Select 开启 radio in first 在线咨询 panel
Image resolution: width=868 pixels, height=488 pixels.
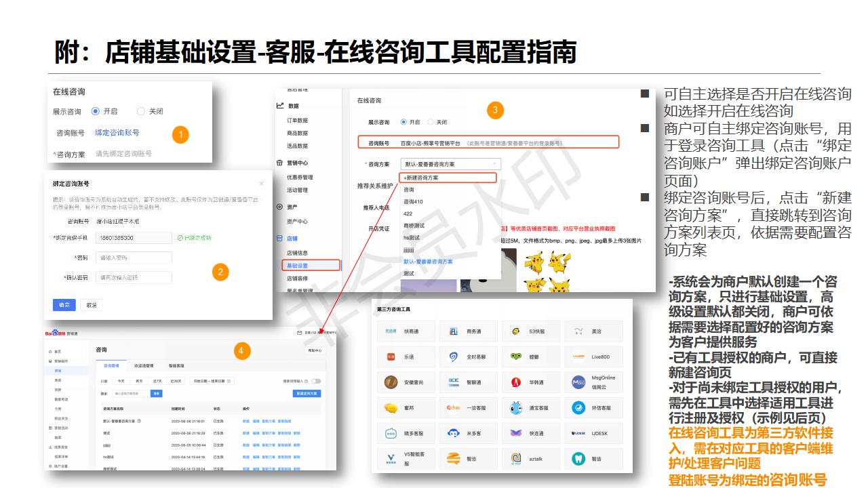96,111
